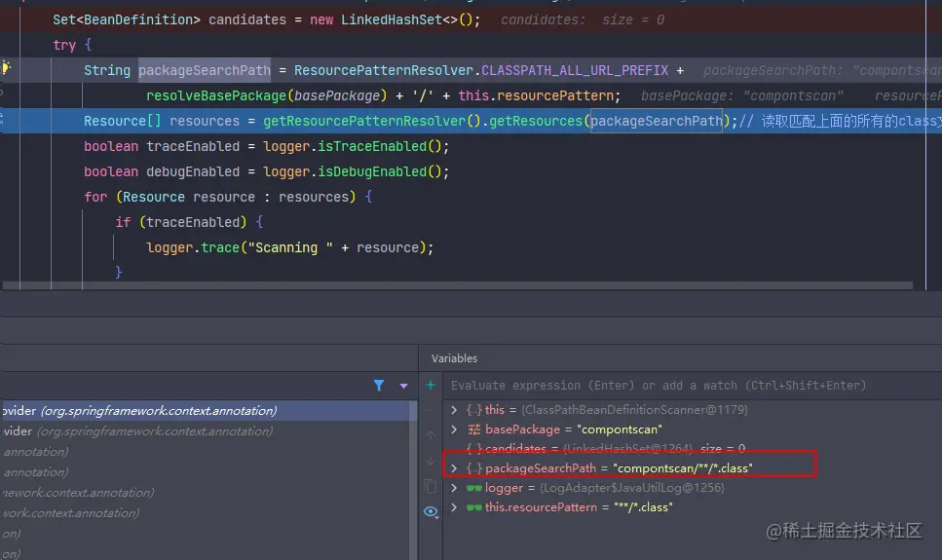Click the frames filter funnel icon
942x560 pixels.
tap(379, 385)
